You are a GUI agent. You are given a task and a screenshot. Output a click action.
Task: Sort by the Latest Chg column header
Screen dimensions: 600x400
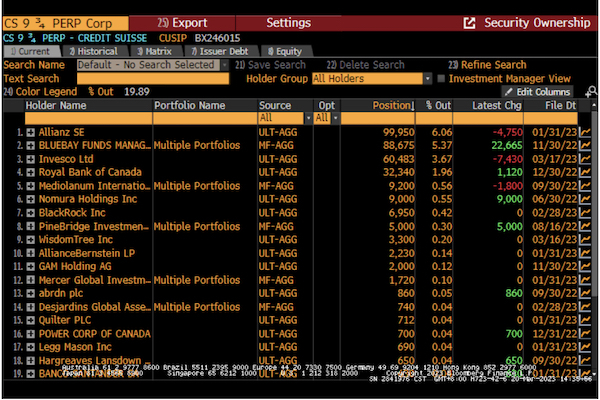coord(497,106)
